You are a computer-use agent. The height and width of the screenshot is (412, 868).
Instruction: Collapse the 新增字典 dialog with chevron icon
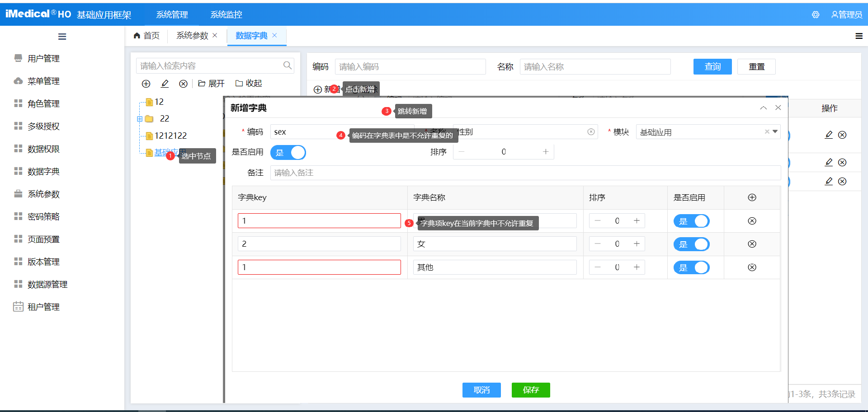pos(764,108)
